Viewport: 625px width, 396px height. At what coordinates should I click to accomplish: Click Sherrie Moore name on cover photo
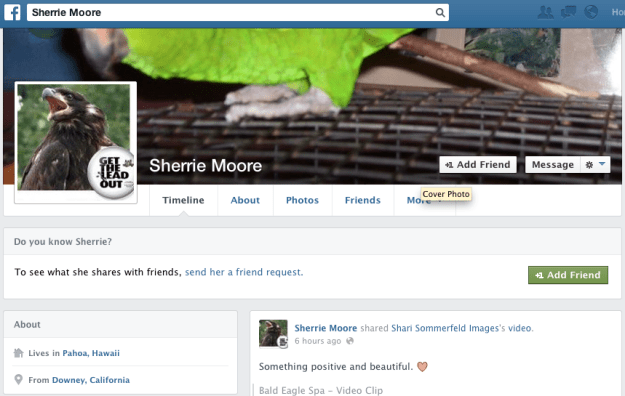coord(205,165)
